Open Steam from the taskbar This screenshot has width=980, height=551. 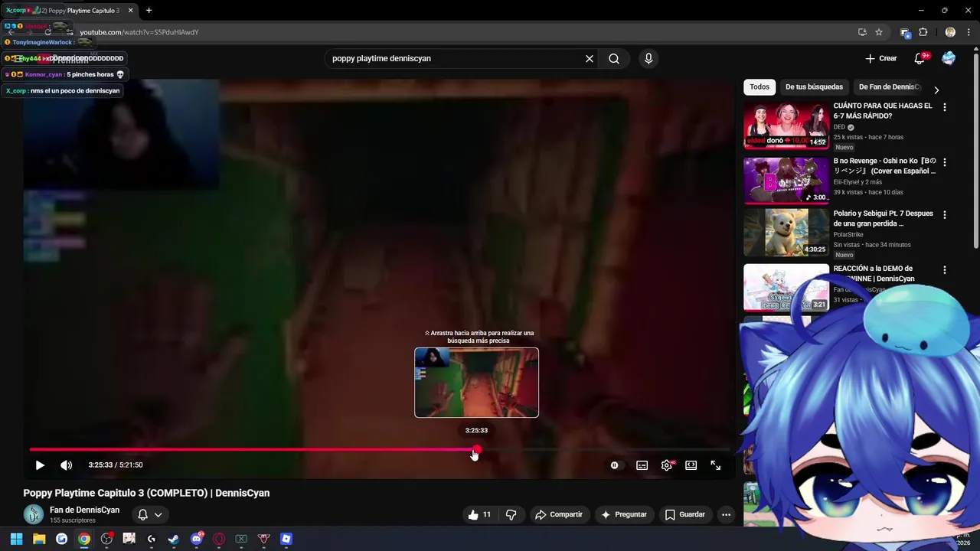174,539
